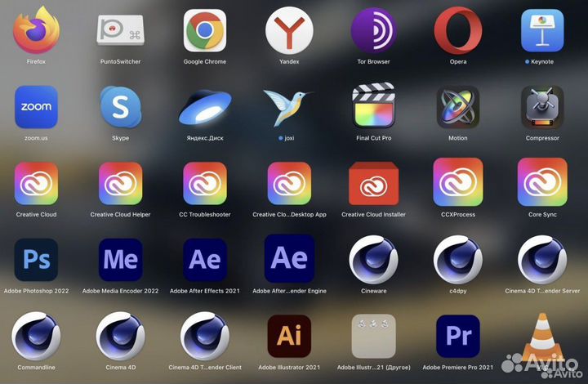
Task: Launch Яндекс.Диск
Action: pos(205,107)
